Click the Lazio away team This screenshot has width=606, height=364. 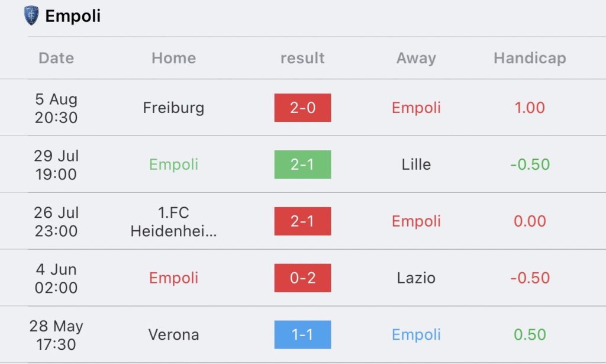tap(416, 278)
